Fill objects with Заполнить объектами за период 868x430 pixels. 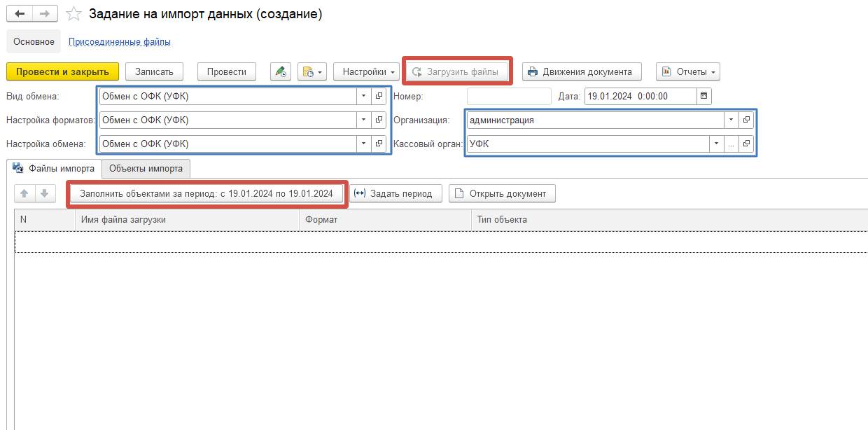click(206, 194)
